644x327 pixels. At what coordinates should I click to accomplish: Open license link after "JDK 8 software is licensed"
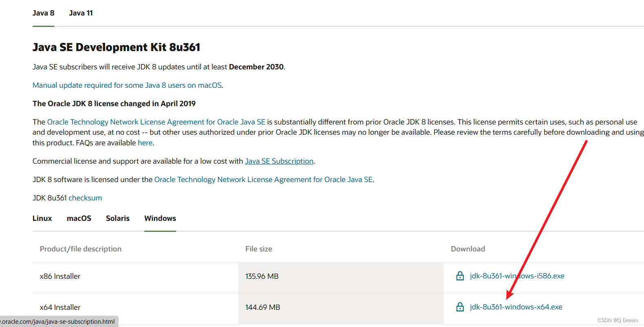(x=263, y=180)
